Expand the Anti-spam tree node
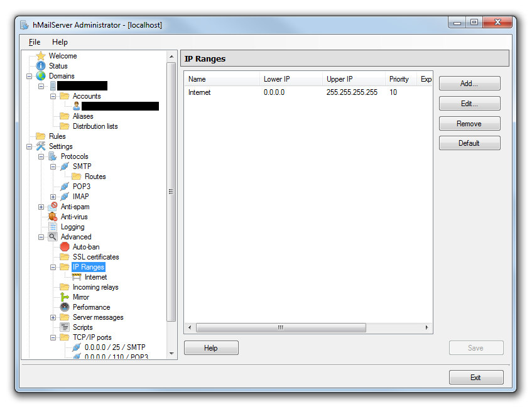This screenshot has height=409, width=532. (x=41, y=207)
